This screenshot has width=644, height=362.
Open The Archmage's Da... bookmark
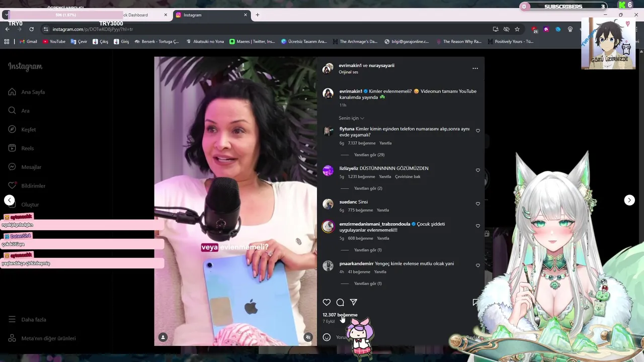pyautogui.click(x=355, y=42)
